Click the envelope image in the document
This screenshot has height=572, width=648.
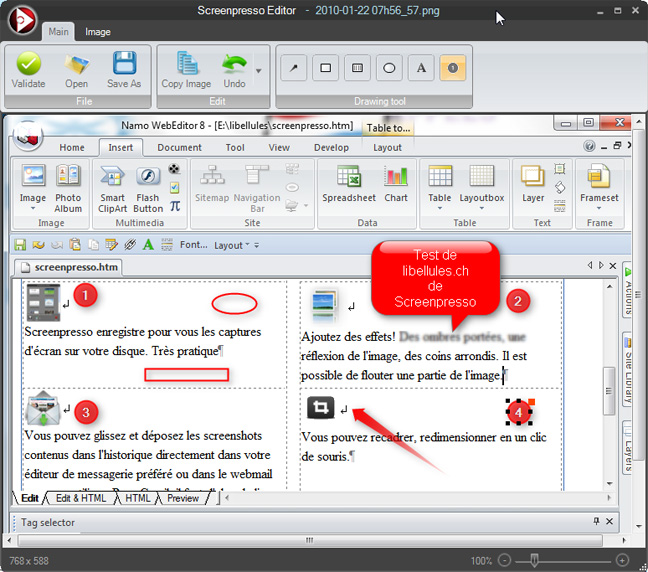(x=43, y=409)
